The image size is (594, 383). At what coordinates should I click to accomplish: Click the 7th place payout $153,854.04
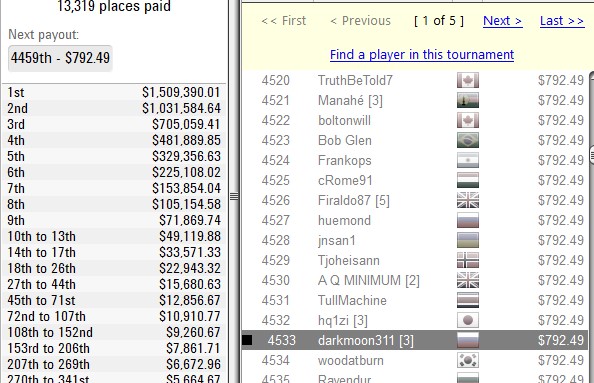tap(186, 188)
